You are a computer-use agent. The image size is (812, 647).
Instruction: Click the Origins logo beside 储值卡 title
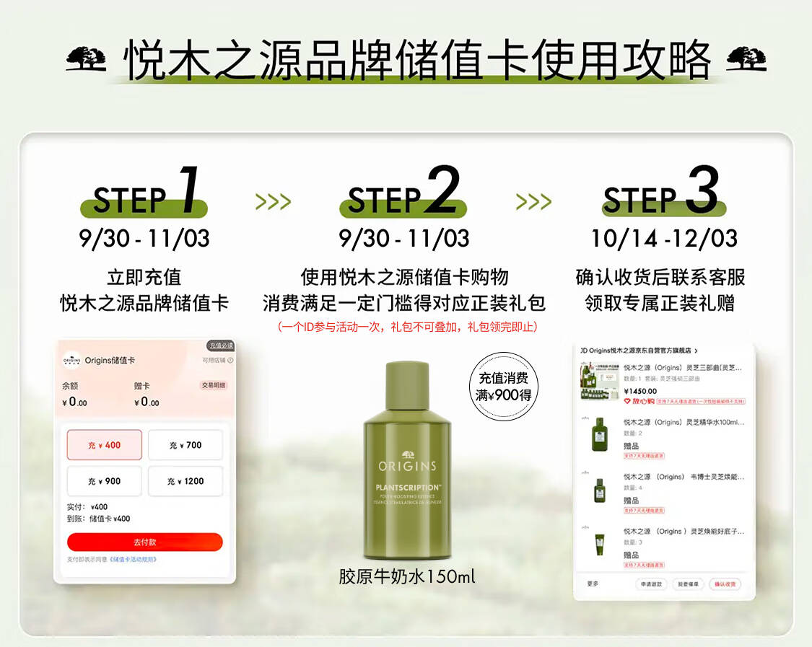[71, 360]
